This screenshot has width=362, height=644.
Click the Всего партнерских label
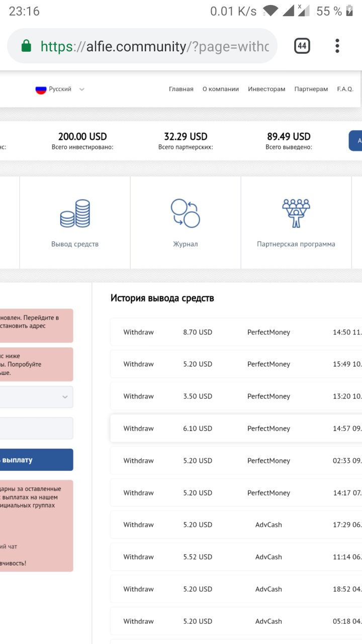click(186, 147)
